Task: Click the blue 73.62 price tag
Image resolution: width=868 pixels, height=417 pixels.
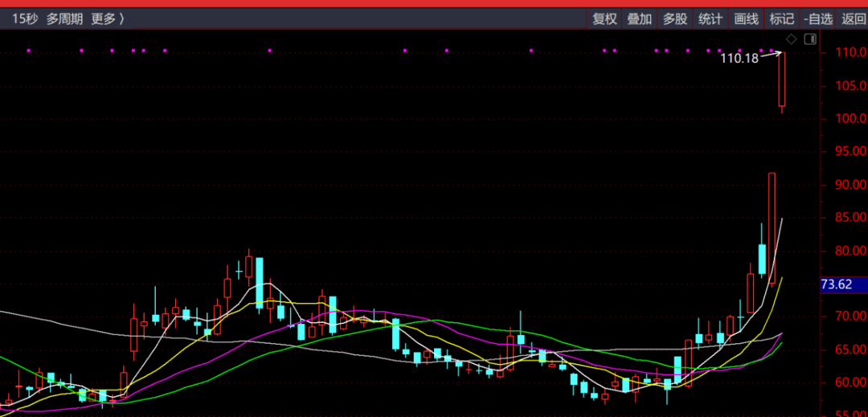Action: pyautogui.click(x=844, y=284)
